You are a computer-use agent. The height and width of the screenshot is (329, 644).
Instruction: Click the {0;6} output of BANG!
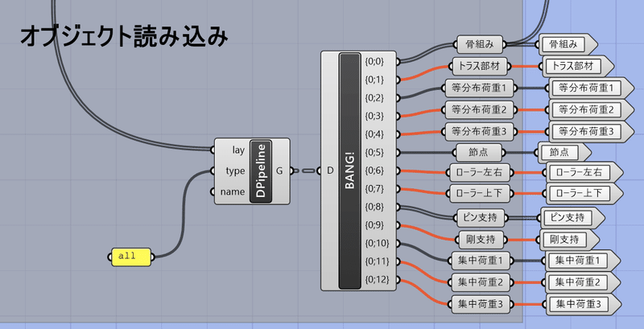coord(374,171)
